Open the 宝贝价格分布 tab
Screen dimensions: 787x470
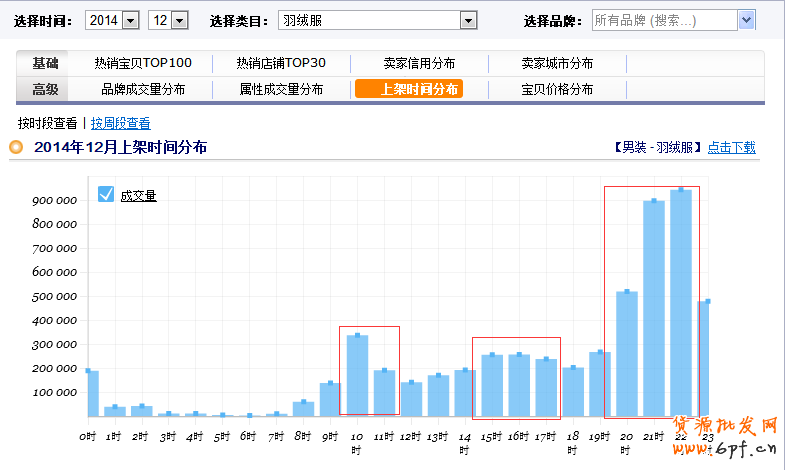tap(557, 89)
